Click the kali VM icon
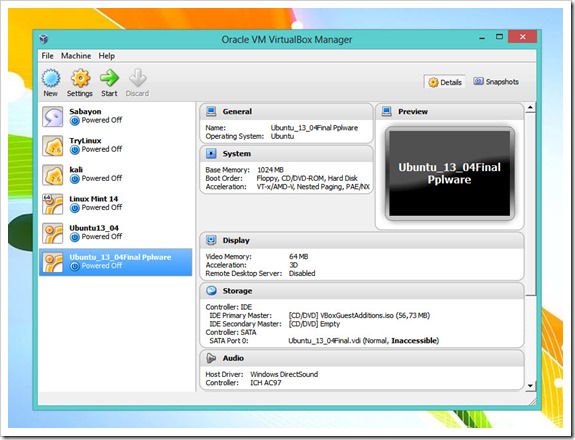Screen dimensions: 575x440 coord(52,175)
